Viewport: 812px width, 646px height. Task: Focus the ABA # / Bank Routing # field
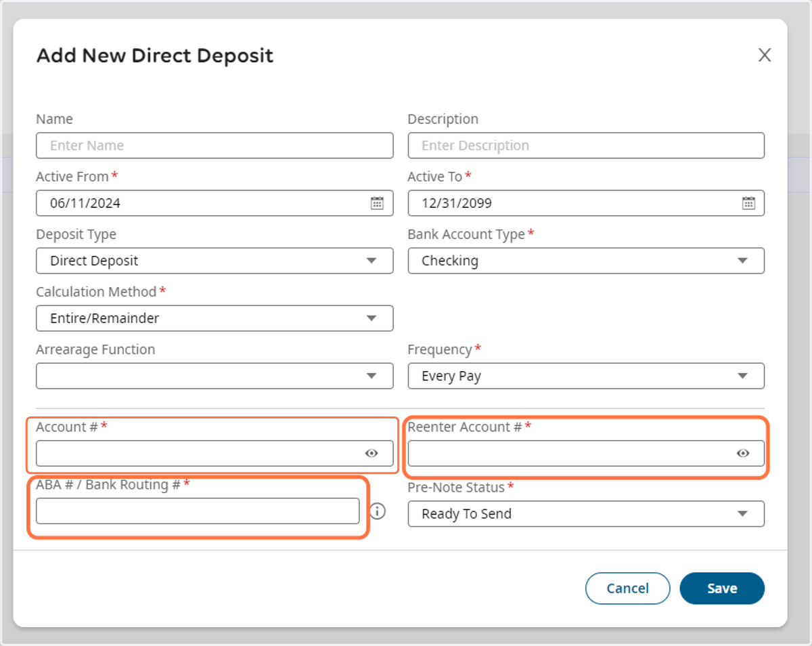198,511
